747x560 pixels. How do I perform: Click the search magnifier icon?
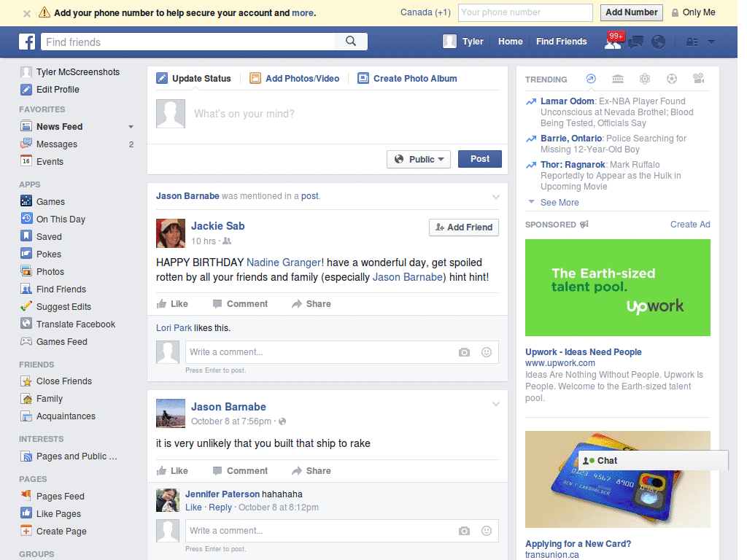[x=351, y=42]
